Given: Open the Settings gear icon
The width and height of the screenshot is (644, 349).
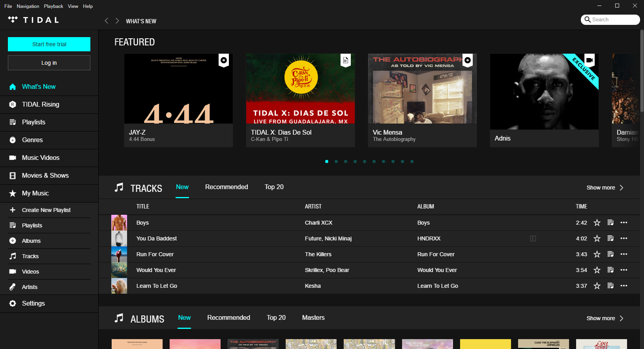Looking at the screenshot, I should [x=13, y=304].
